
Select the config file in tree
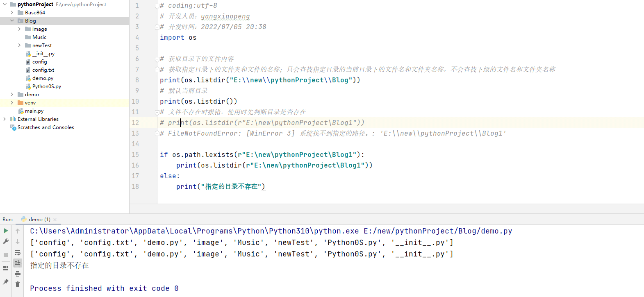tap(40, 62)
